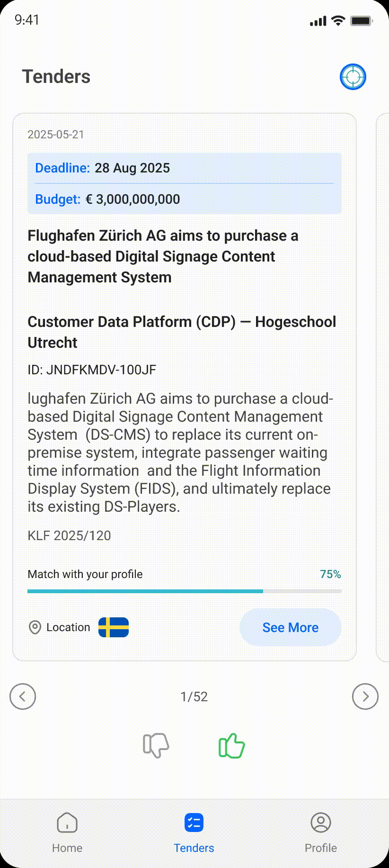Tap the Sweden flag icon
The height and width of the screenshot is (868, 389).
114,627
